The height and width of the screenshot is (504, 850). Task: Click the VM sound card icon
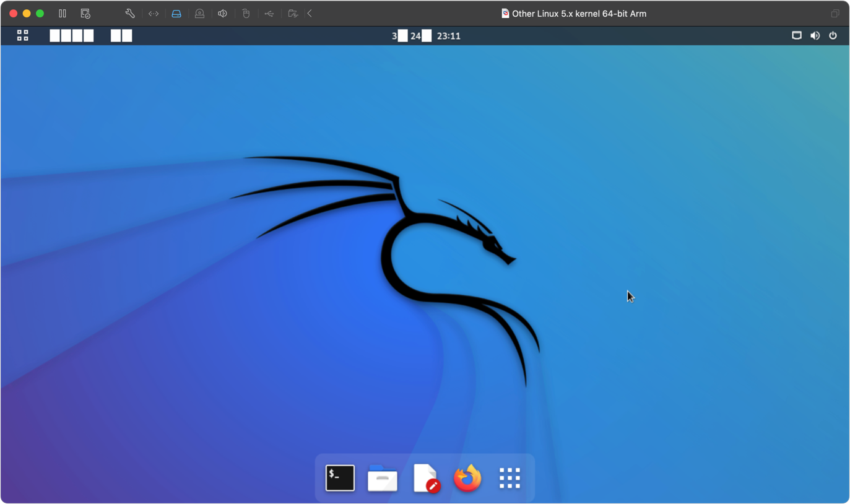222,14
